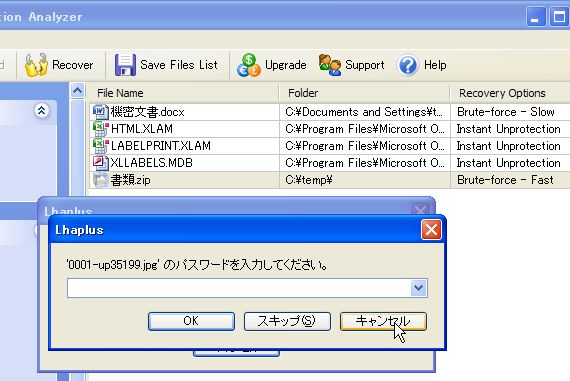570x381 pixels.
Task: Open Support from the toolbar
Action: [x=365, y=65]
